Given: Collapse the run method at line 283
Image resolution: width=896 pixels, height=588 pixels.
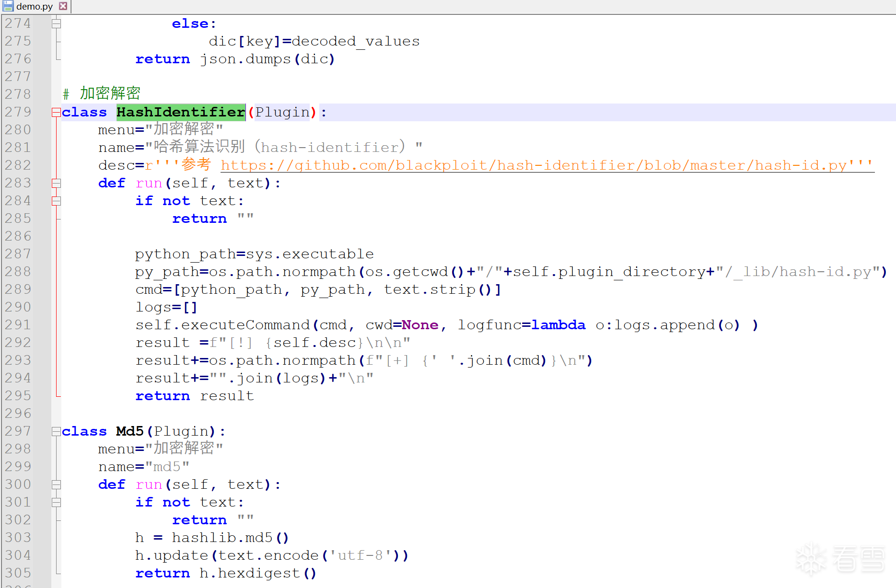Looking at the screenshot, I should (57, 183).
